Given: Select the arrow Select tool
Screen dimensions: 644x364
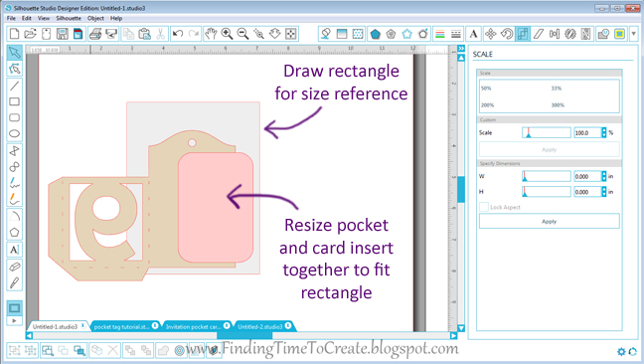Looking at the screenshot, I should pyautogui.click(x=14, y=53).
